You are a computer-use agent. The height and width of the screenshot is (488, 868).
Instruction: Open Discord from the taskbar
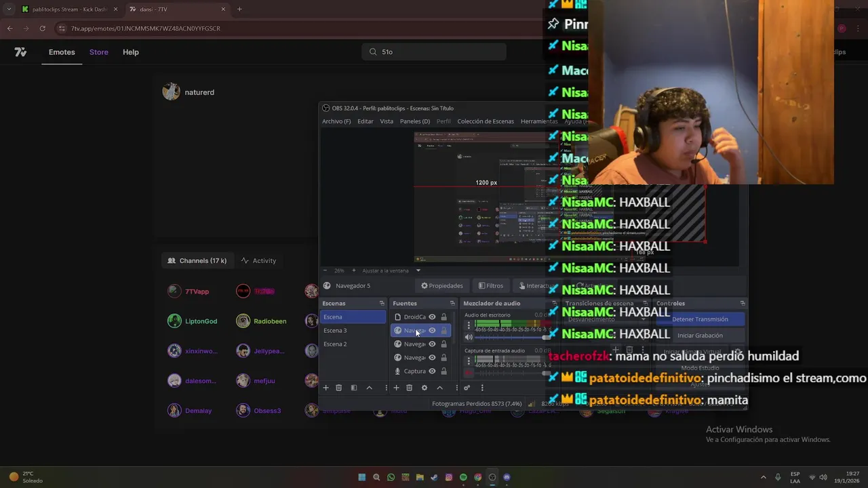(x=507, y=477)
